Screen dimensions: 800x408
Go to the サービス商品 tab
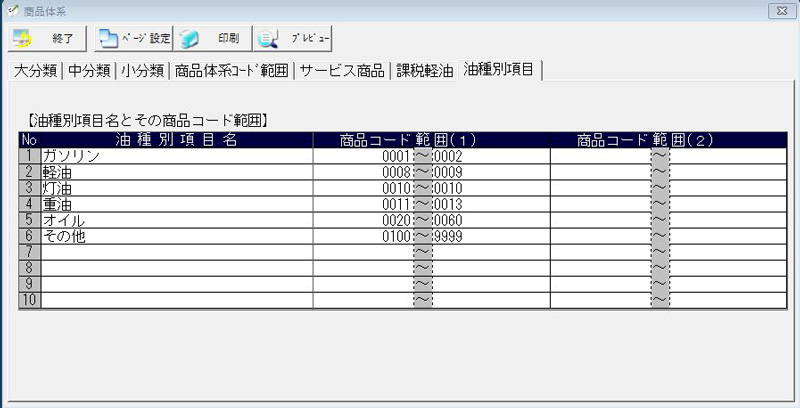tap(341, 71)
